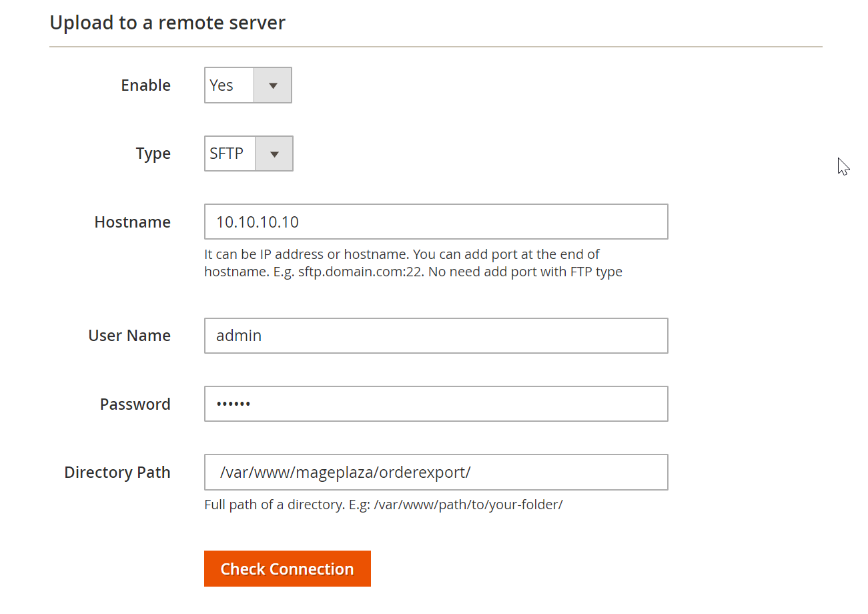This screenshot has width=868, height=614.
Task: Click the Enable field label
Action: coord(145,85)
